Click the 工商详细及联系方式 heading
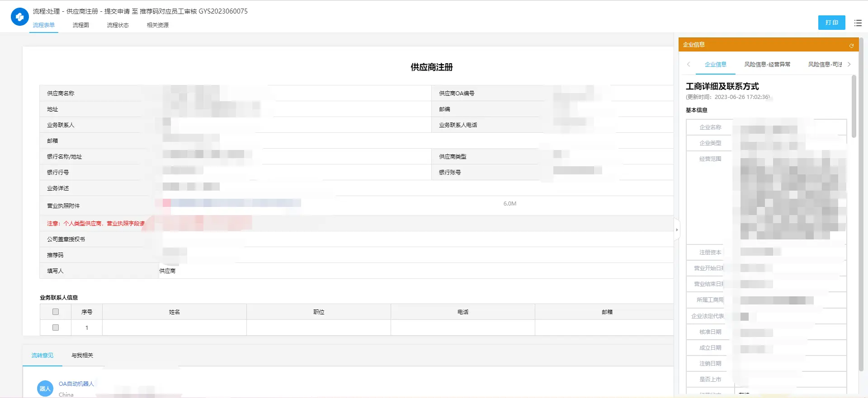 722,86
